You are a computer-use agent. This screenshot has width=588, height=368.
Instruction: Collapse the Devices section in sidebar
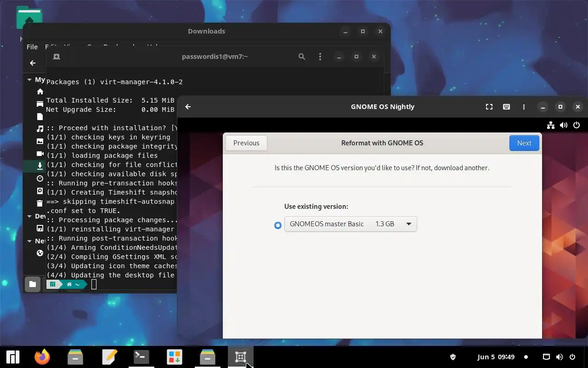click(30, 216)
